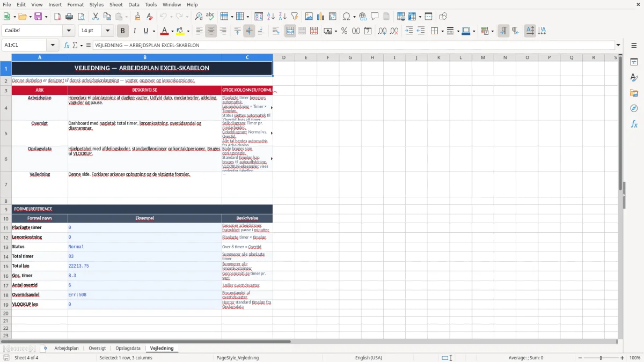
Task: Click the Sort Descending icon
Action: 283,17
